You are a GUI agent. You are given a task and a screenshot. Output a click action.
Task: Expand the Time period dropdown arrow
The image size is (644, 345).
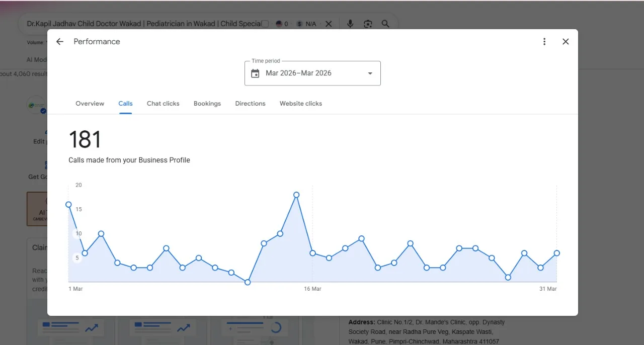tap(370, 73)
